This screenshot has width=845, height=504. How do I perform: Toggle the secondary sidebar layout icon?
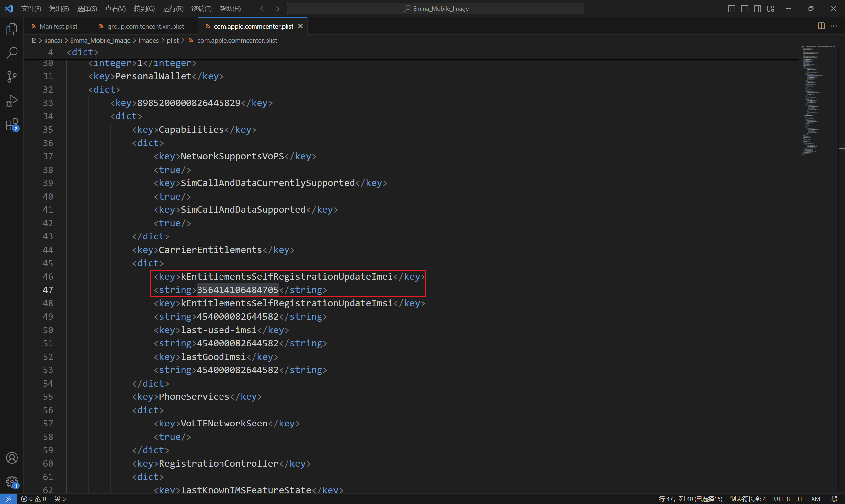[757, 9]
